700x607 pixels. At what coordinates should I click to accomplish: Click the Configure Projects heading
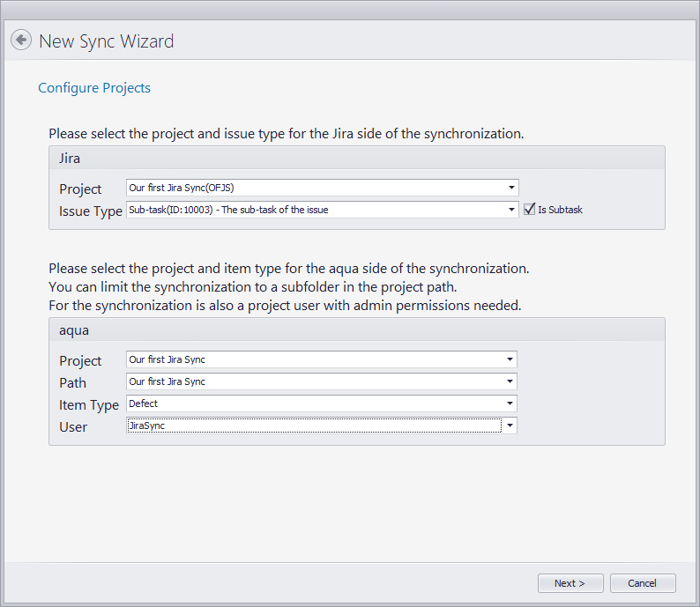94,88
